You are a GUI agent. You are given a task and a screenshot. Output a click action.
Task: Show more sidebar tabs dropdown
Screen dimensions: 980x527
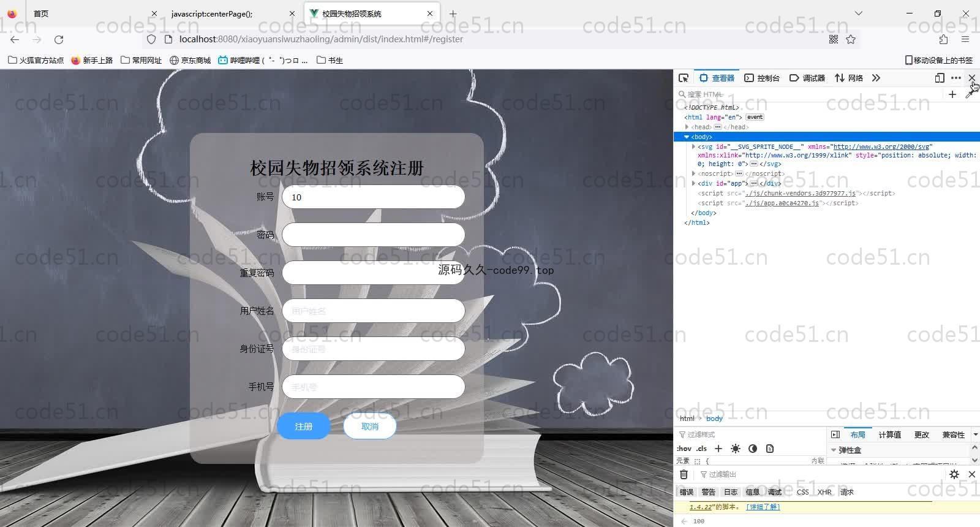[975, 434]
